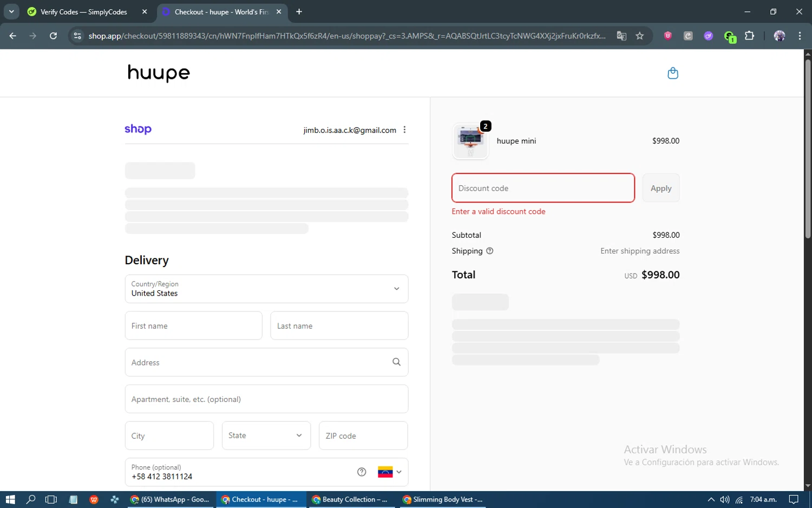Click the Apartment, suite field
The height and width of the screenshot is (508, 812).
click(266, 399)
